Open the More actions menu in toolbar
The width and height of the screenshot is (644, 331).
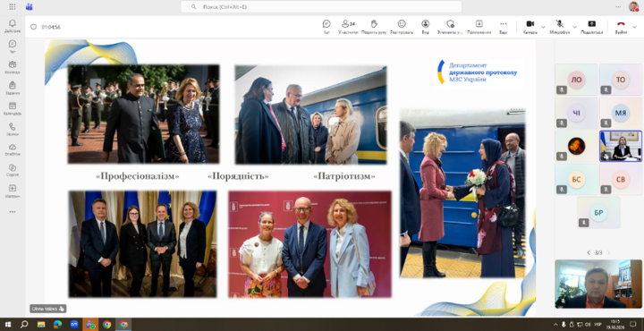pos(503,27)
